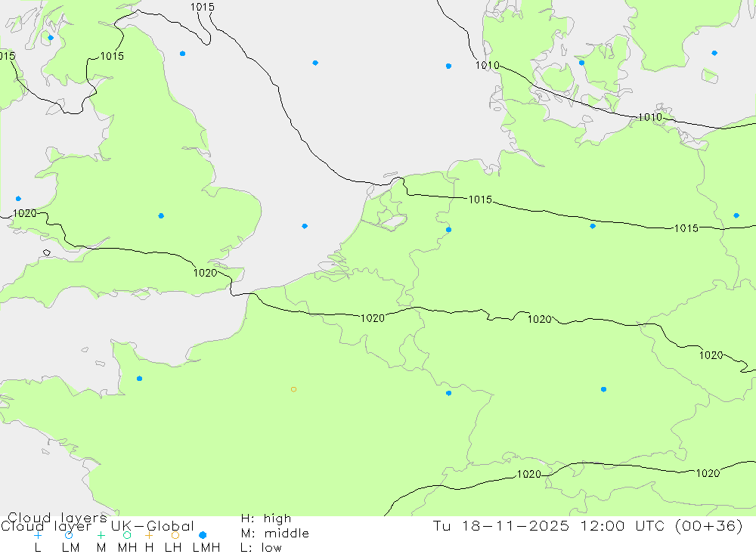
Task: Click the '(00+36)' forecast offset text
Action: tap(709, 525)
